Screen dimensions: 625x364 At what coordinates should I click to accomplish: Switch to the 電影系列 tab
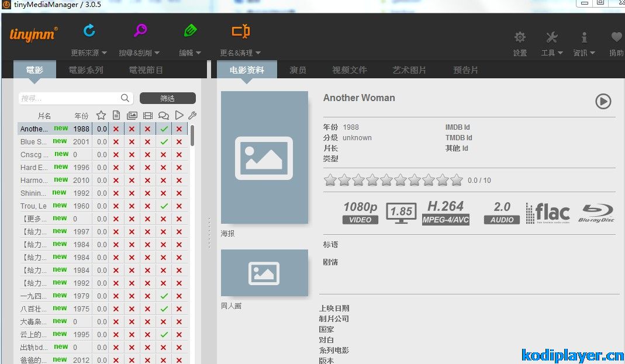click(86, 70)
